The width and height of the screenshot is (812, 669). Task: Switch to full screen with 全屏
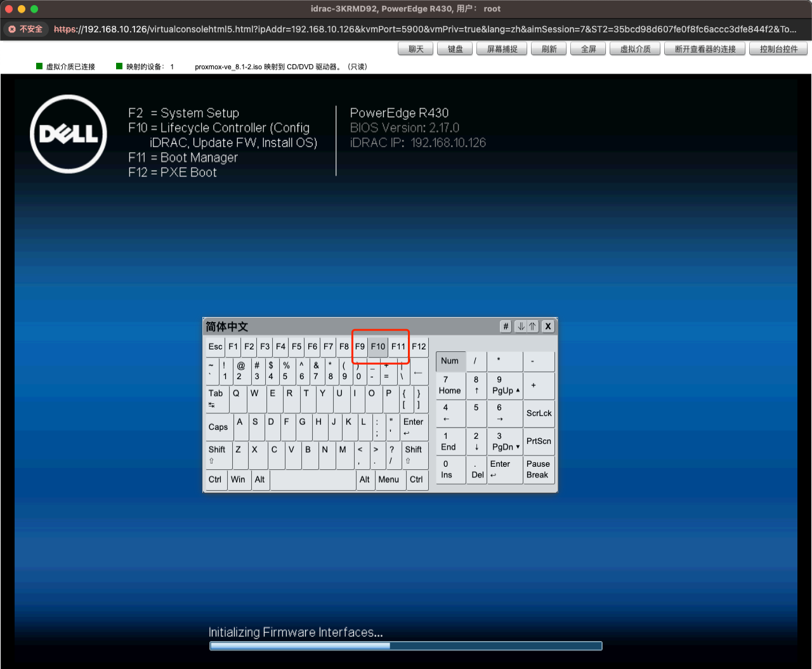point(588,49)
